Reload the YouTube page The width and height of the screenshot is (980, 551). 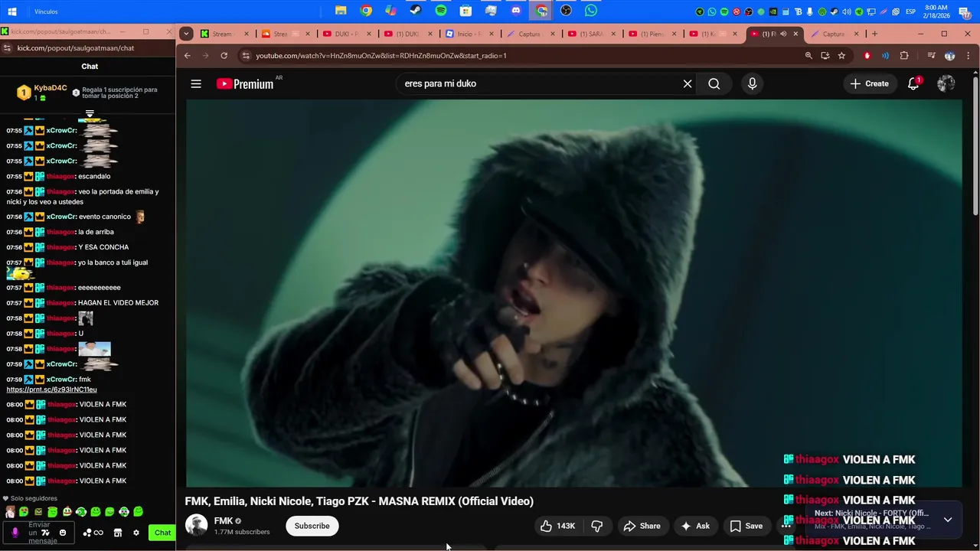pos(224,56)
